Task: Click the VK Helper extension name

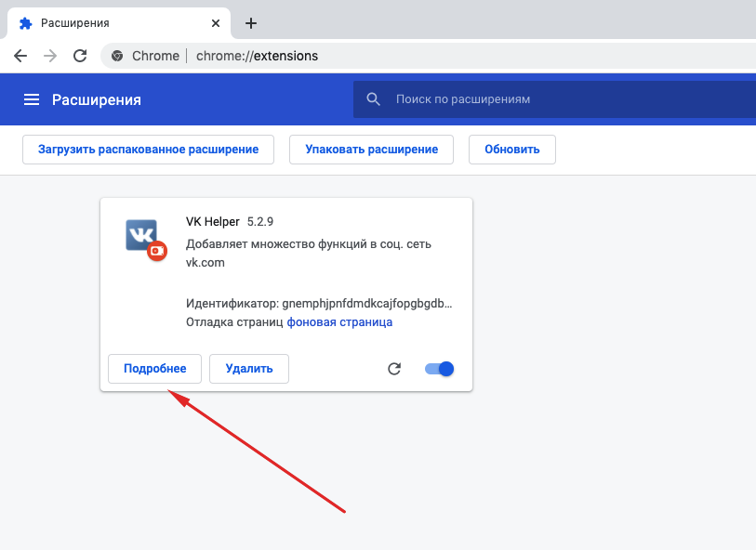Action: coord(213,221)
